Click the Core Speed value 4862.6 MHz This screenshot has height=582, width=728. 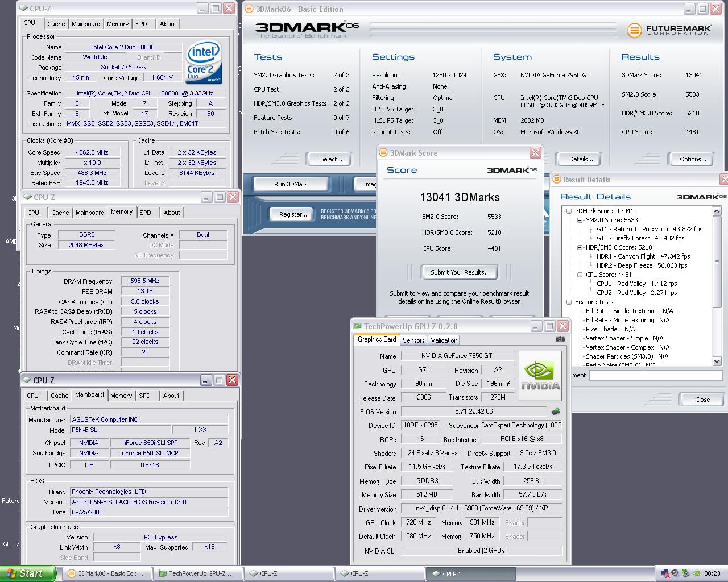pyautogui.click(x=92, y=152)
